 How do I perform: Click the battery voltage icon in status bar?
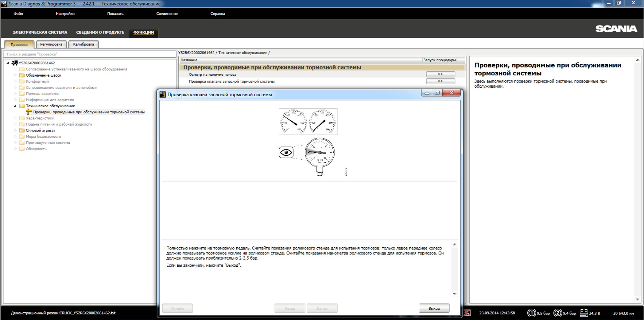[x=584, y=313]
